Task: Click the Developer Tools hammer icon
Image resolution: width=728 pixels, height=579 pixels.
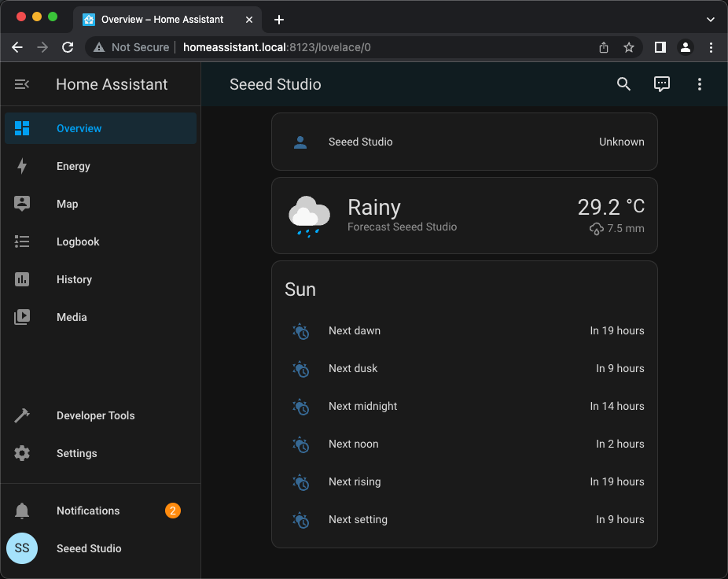Action: click(x=22, y=415)
